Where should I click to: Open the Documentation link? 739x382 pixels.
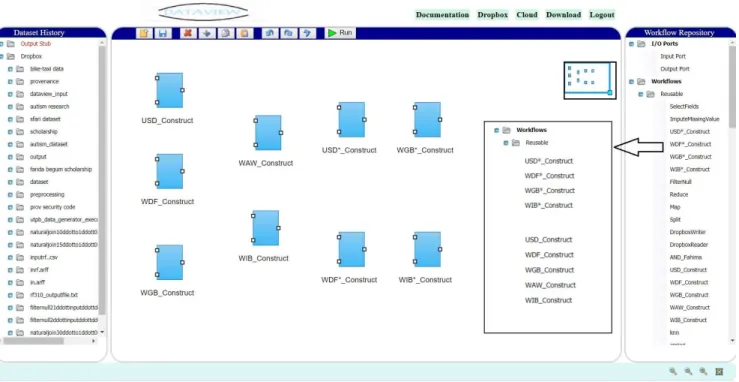click(x=442, y=15)
